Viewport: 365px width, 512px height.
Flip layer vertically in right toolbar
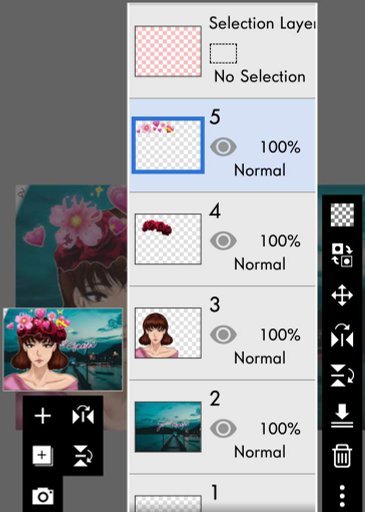coord(342,376)
